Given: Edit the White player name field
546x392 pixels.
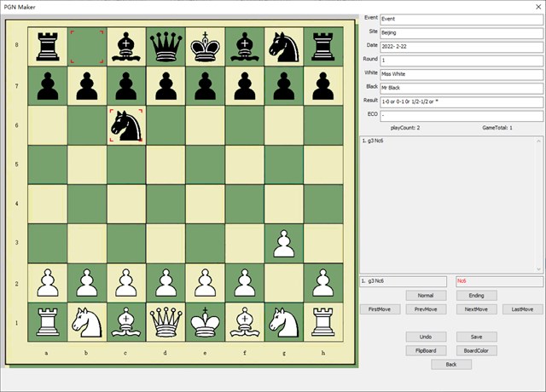Looking at the screenshot, I should (462, 74).
